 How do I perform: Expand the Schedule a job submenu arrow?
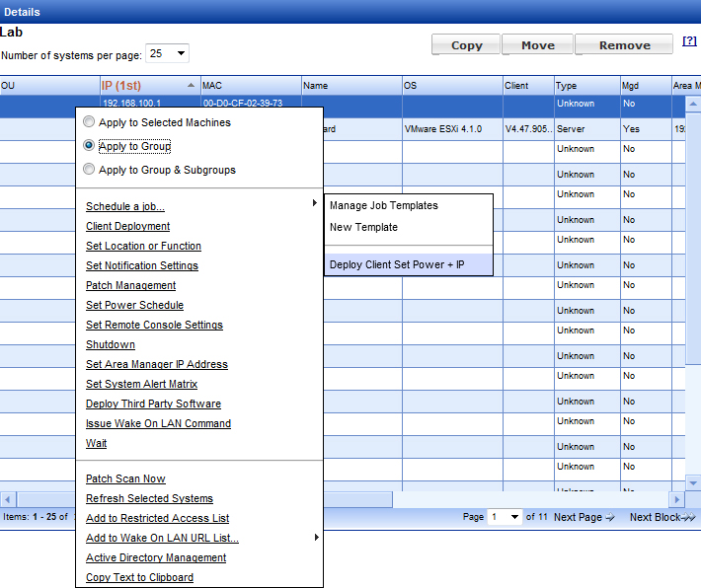pyautogui.click(x=315, y=203)
